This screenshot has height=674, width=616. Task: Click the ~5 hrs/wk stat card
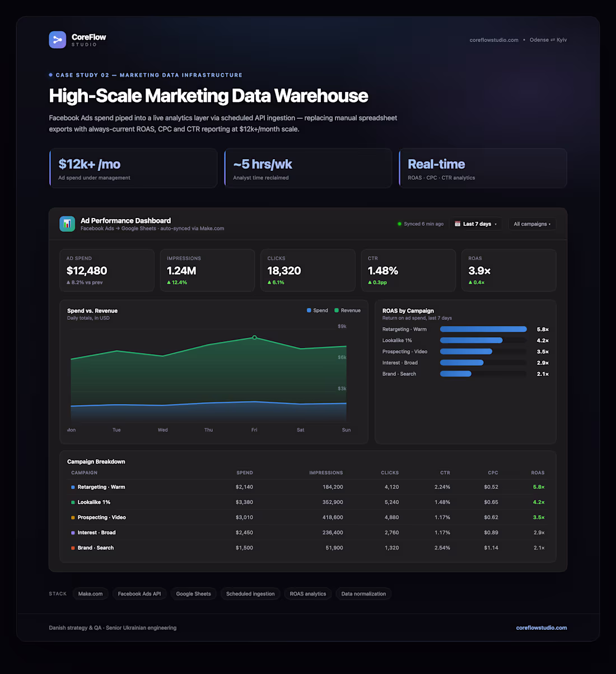coord(308,168)
